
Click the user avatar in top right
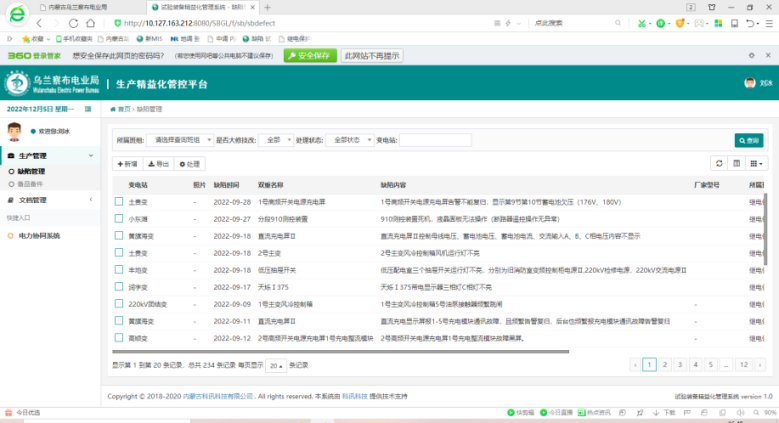(750, 84)
